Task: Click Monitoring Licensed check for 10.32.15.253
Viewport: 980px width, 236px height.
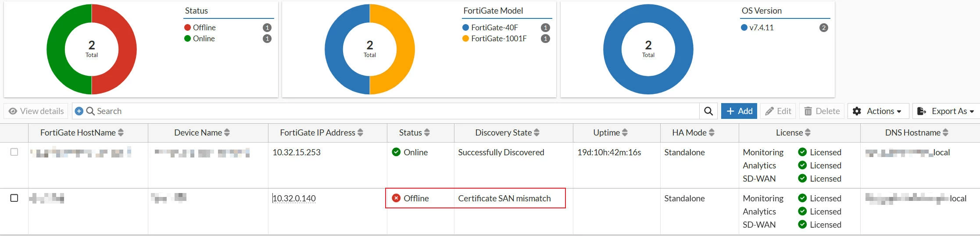Action: (x=802, y=152)
